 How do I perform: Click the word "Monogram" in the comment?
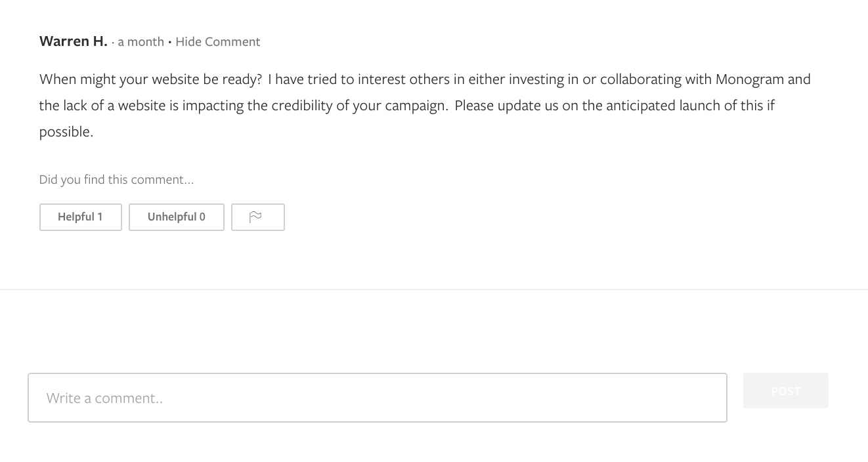point(750,79)
